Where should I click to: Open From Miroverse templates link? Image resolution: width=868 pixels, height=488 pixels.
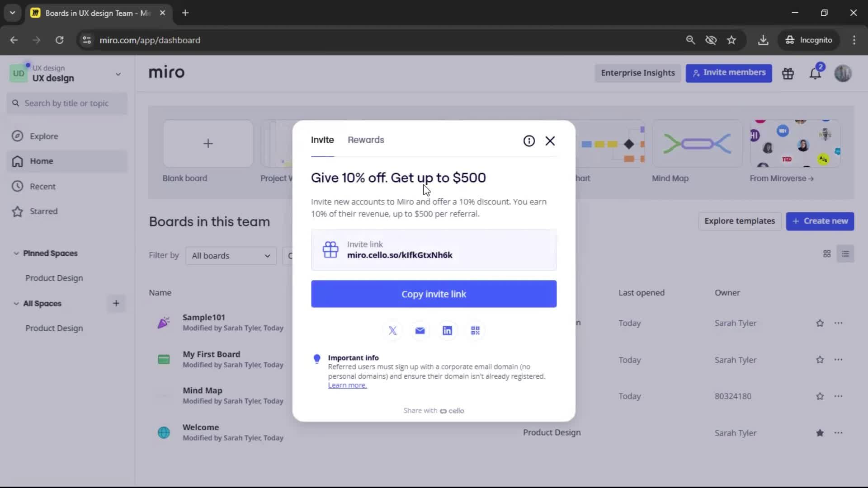pos(781,178)
